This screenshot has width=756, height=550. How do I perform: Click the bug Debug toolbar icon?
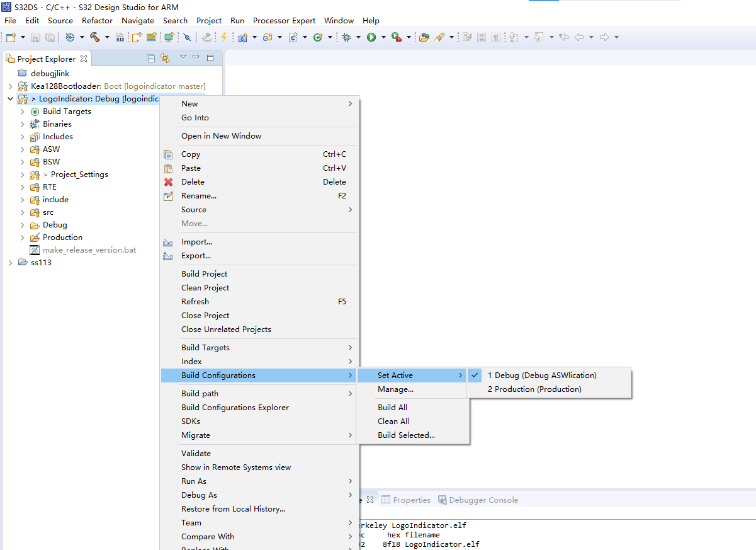pos(346,37)
